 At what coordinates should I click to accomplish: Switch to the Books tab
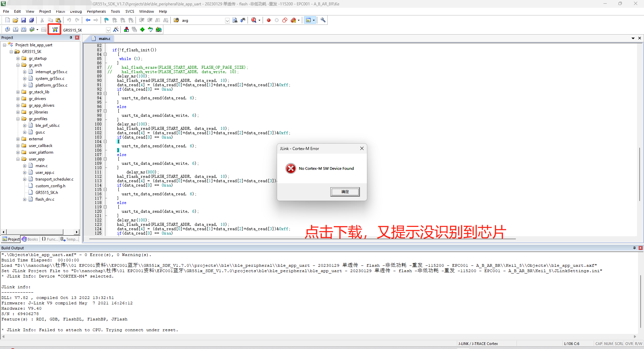30,239
